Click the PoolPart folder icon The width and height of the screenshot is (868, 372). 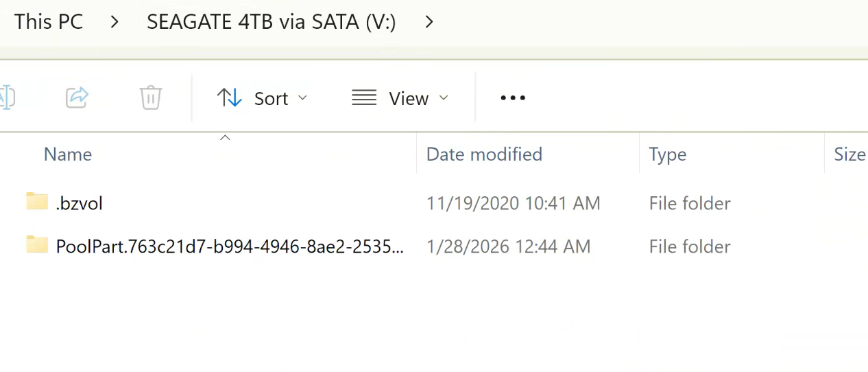pyautogui.click(x=37, y=244)
